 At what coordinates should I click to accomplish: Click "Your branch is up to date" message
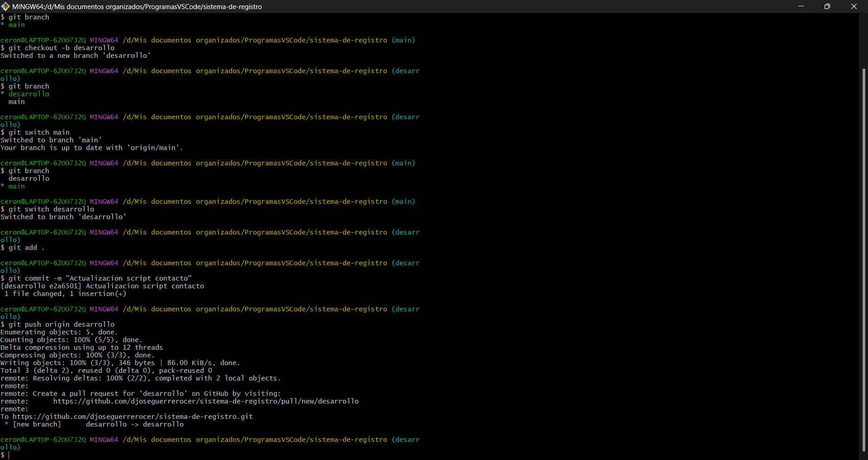[x=92, y=148]
